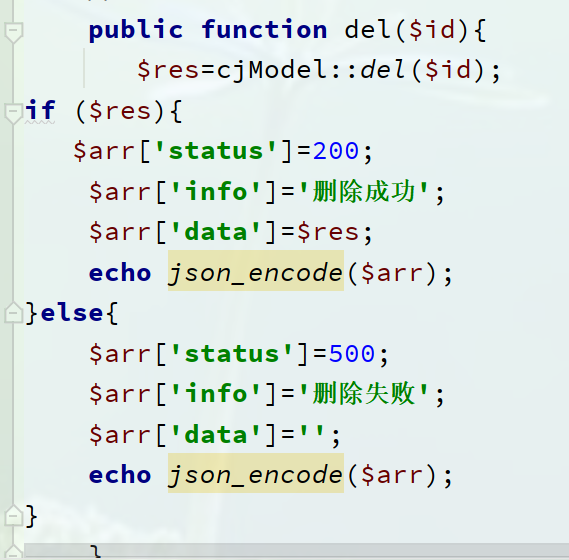Place cursor on del($id) function name
569x560 pixels.
point(367,29)
